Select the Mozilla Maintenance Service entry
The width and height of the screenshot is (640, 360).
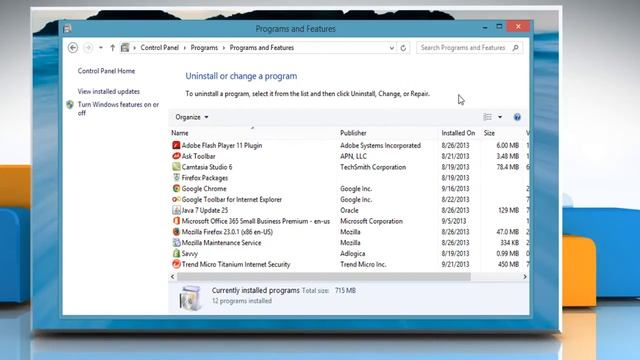222,243
